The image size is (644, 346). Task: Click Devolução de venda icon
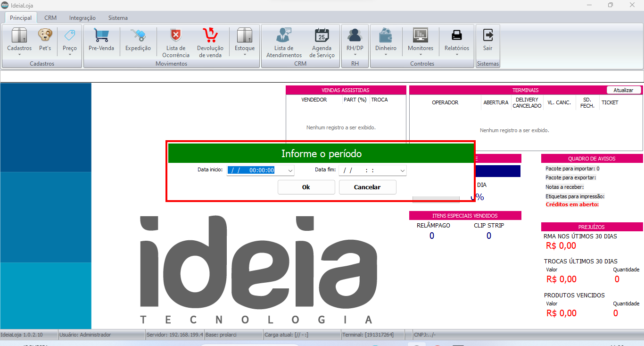point(210,36)
